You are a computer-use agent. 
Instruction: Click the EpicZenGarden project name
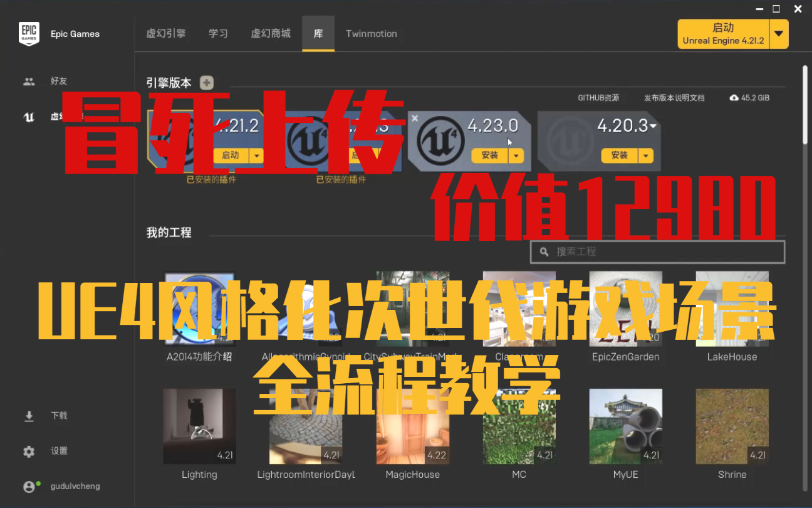[625, 357]
